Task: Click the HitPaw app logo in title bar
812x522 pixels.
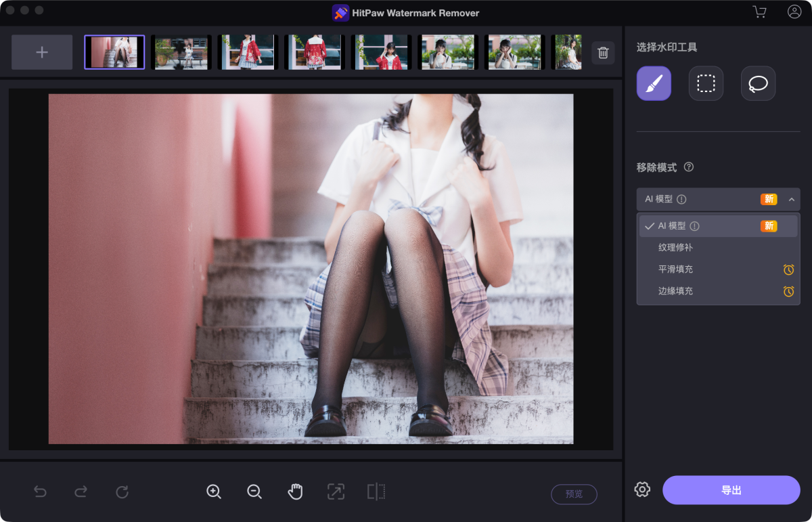Action: [340, 13]
